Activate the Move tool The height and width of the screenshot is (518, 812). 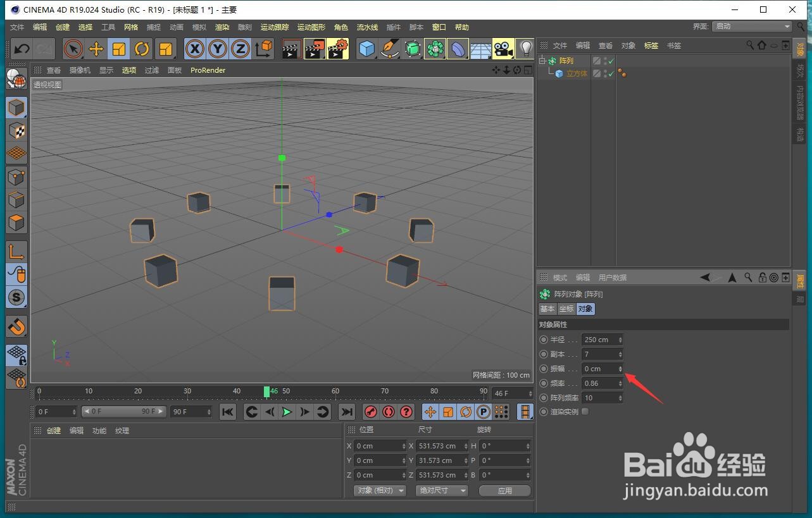pos(96,49)
